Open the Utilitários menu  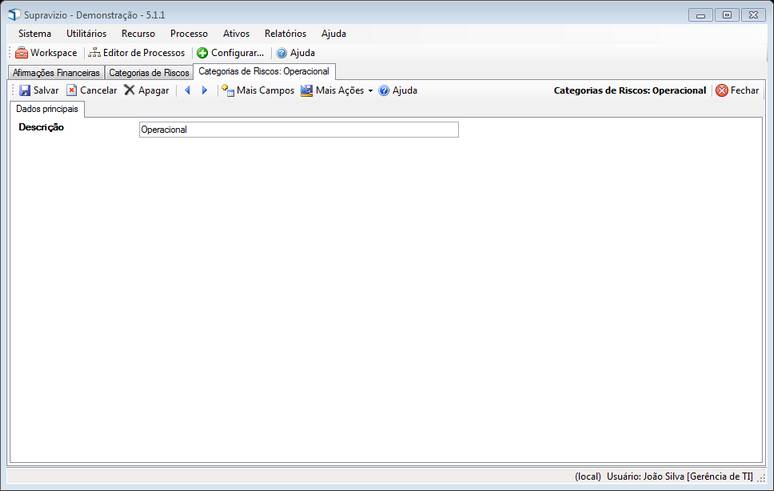(86, 33)
